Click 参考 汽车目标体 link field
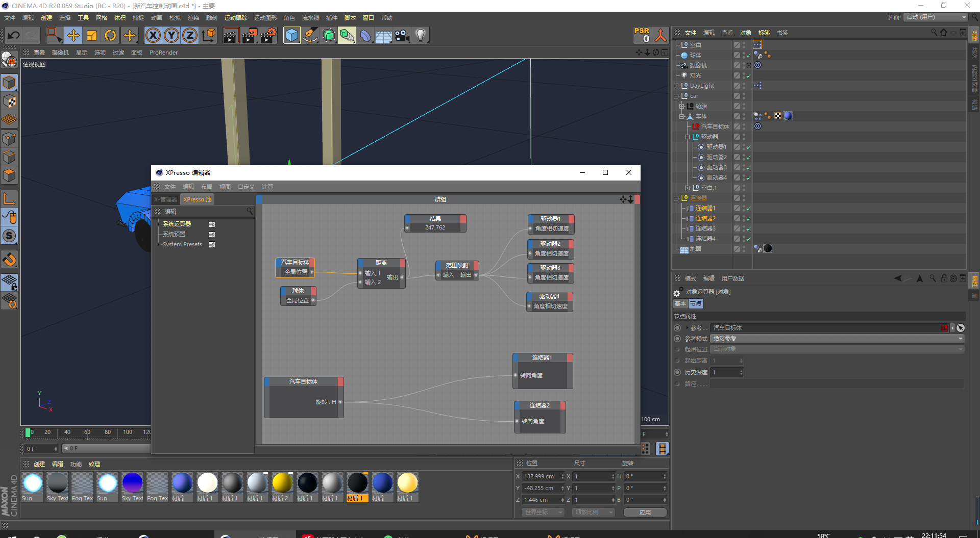The image size is (980, 538). 826,328
